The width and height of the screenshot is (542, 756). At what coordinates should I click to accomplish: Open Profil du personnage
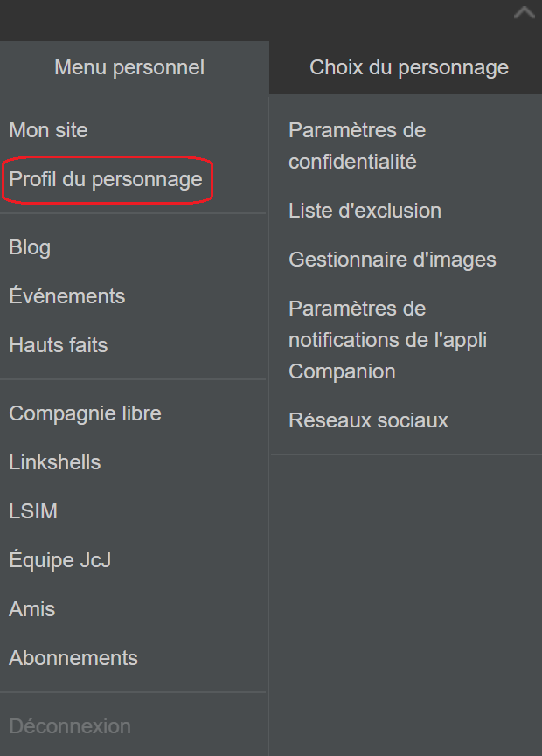pos(106,179)
